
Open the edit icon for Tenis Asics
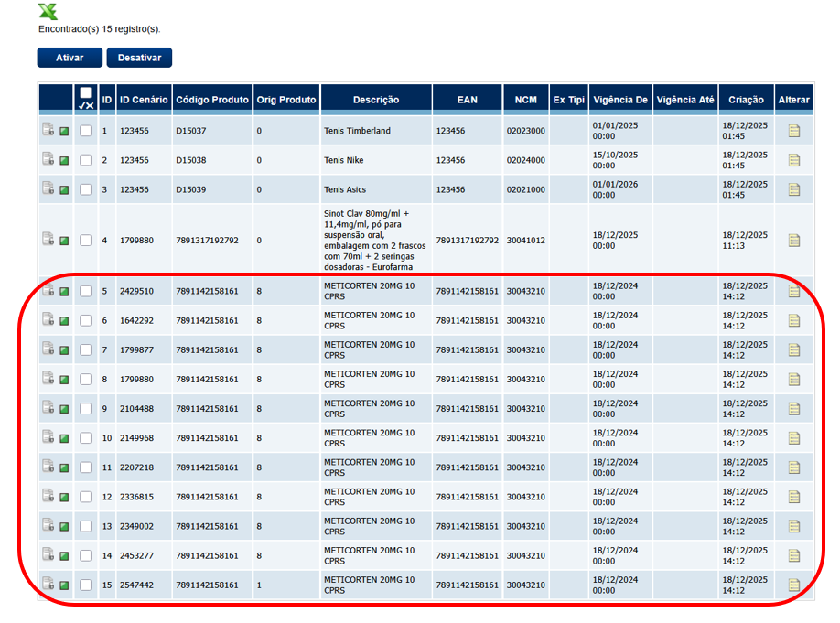pos(794,189)
